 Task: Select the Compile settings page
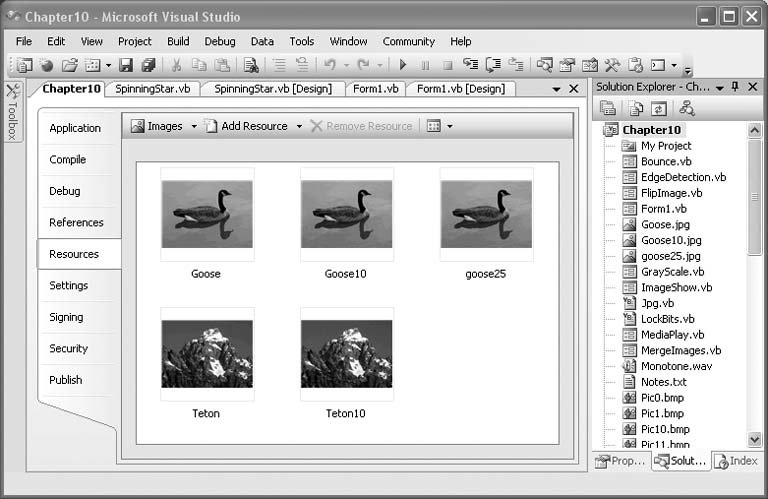[x=68, y=160]
